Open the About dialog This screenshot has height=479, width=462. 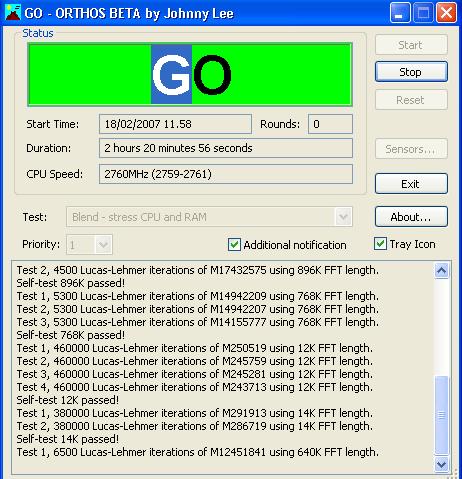[x=411, y=217]
